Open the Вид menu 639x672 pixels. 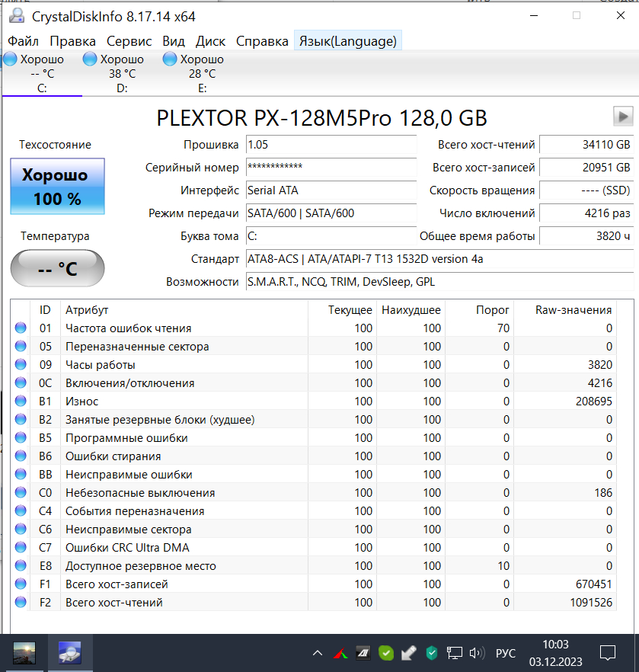pyautogui.click(x=174, y=41)
